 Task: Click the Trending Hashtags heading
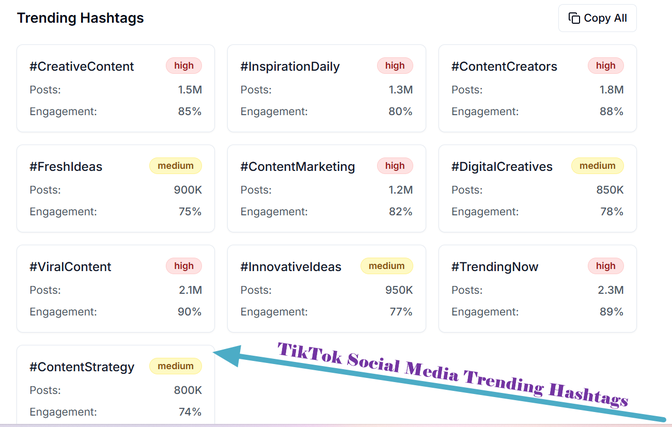[80, 18]
